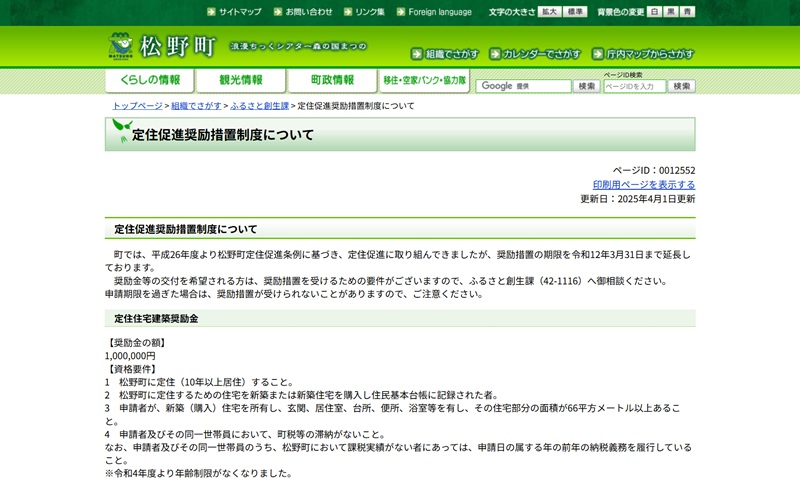The width and height of the screenshot is (800, 491).
Task: Go to 組織でさがす breadcrumb link
Action: point(196,106)
